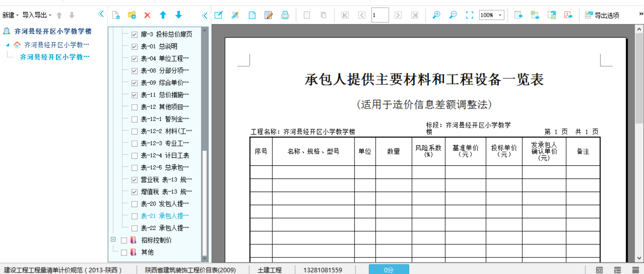Click the export to PDF icon

point(568,15)
